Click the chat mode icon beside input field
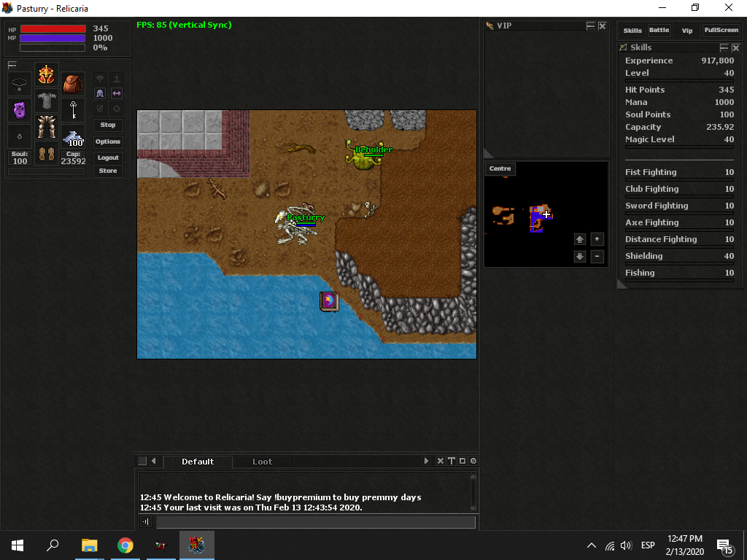The width and height of the screenshot is (747, 560). 146,522
